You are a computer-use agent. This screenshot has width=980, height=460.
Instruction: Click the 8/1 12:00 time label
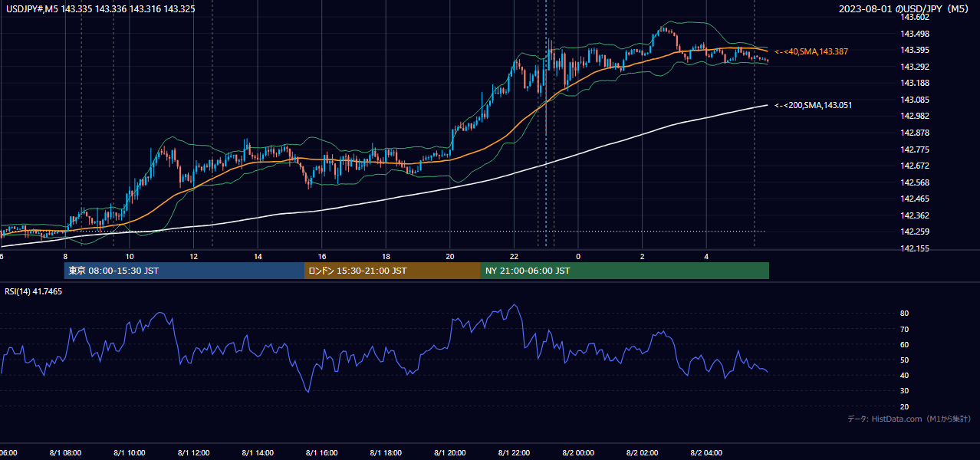click(x=192, y=453)
